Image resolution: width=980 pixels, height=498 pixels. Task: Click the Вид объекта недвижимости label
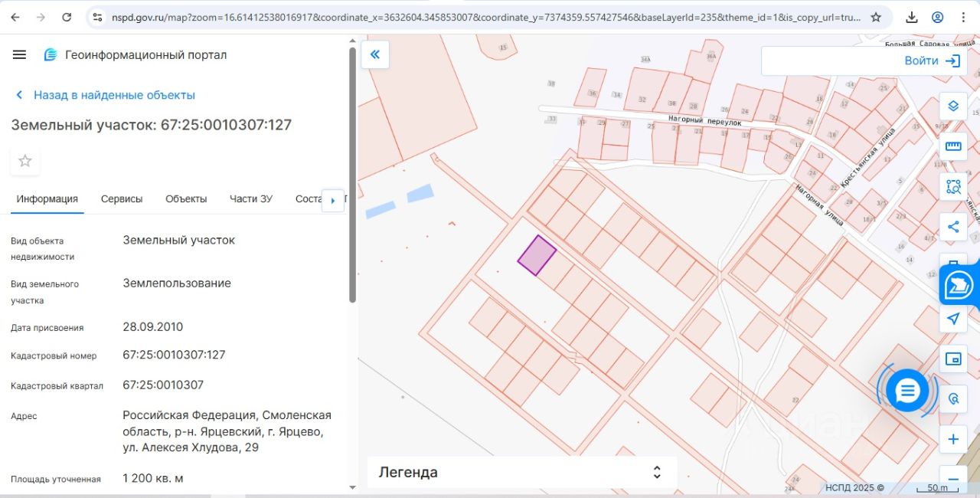pos(43,248)
